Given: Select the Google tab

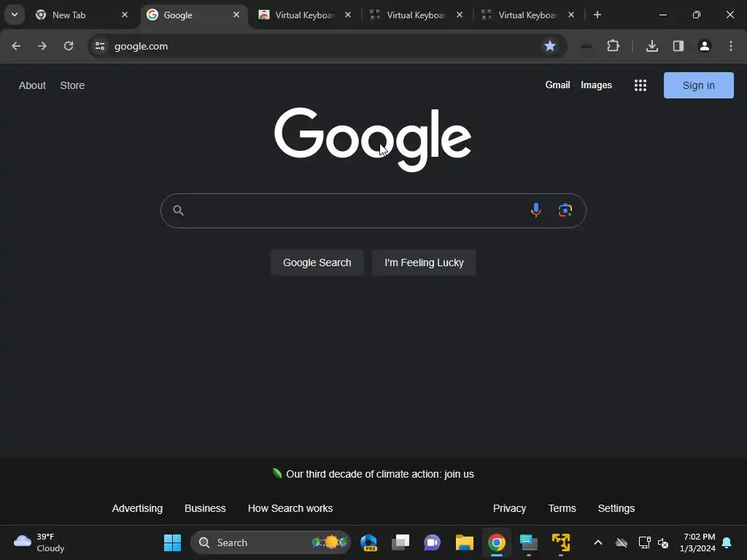Looking at the screenshot, I should click(x=193, y=15).
